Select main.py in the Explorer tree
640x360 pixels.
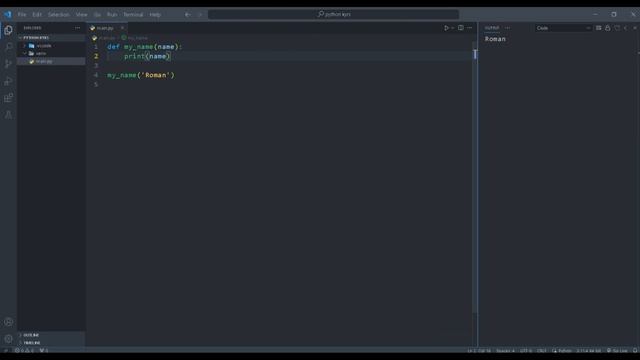click(51, 61)
